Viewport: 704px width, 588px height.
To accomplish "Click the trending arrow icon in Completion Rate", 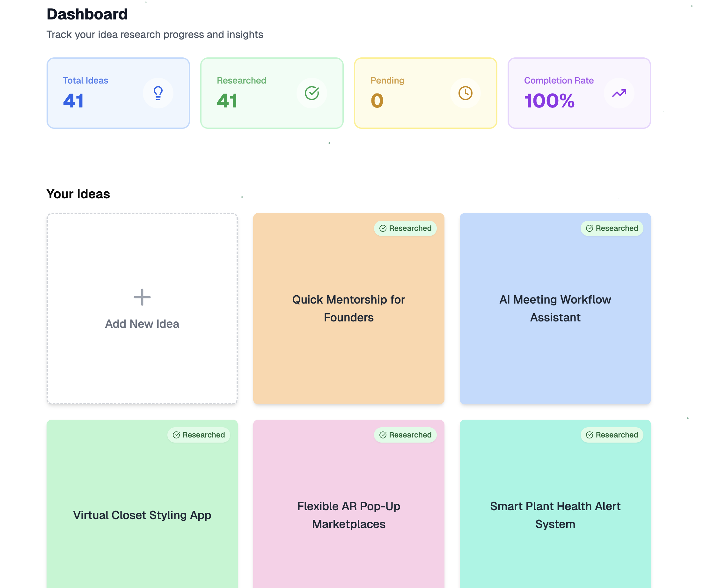I will (619, 93).
